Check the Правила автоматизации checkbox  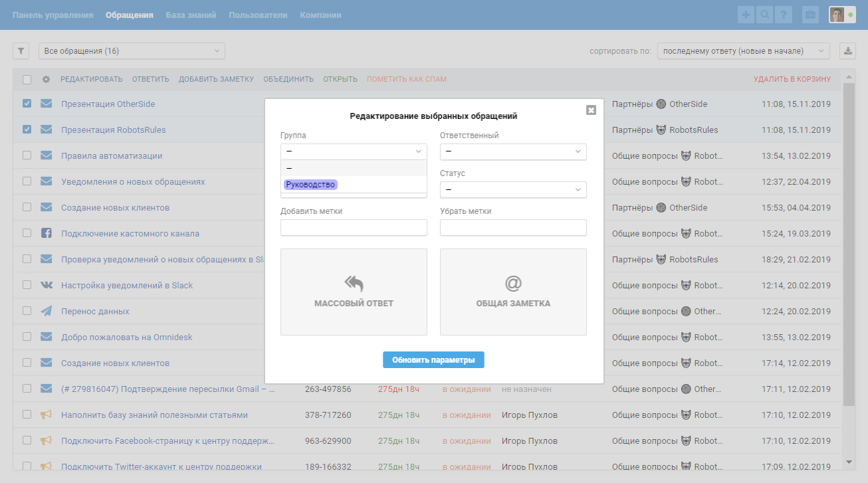27,155
